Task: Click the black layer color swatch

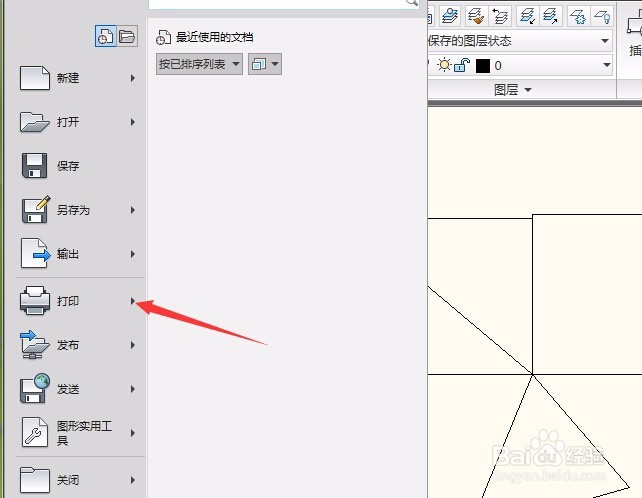Action: click(x=483, y=66)
